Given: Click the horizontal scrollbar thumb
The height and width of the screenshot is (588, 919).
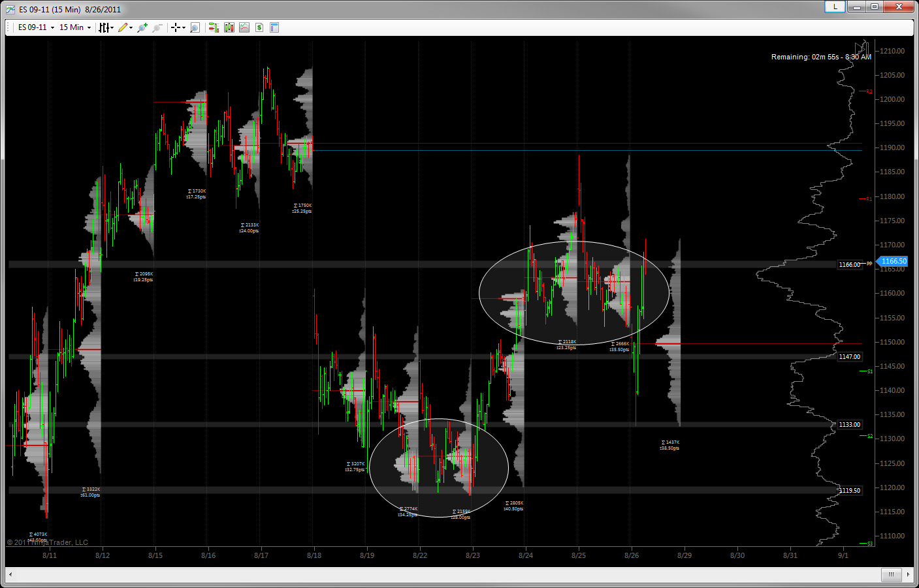Looking at the screenshot, I should tap(891, 574).
